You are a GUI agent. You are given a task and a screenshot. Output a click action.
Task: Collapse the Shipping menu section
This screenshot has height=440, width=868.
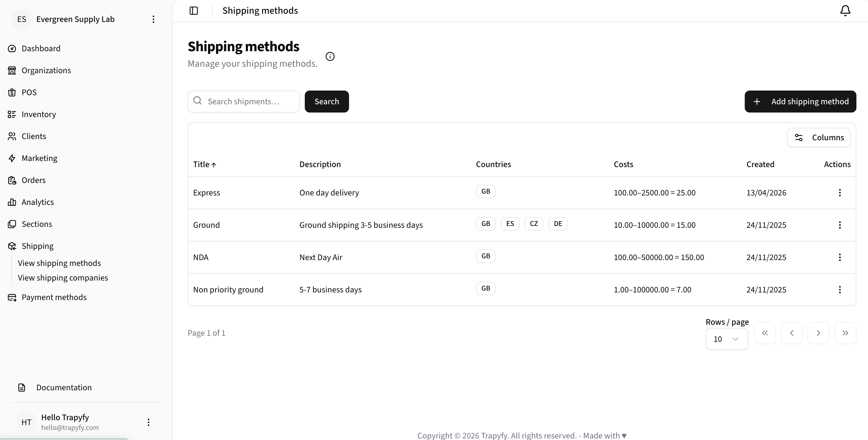pyautogui.click(x=38, y=246)
